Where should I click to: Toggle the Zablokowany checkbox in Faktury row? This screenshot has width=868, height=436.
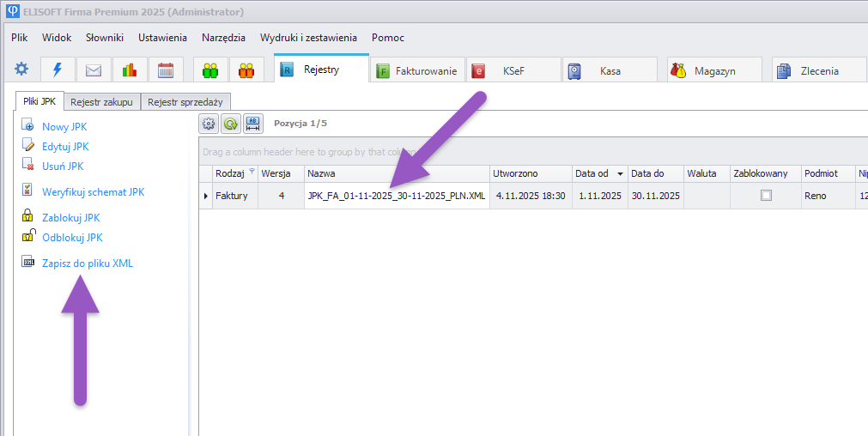click(766, 196)
